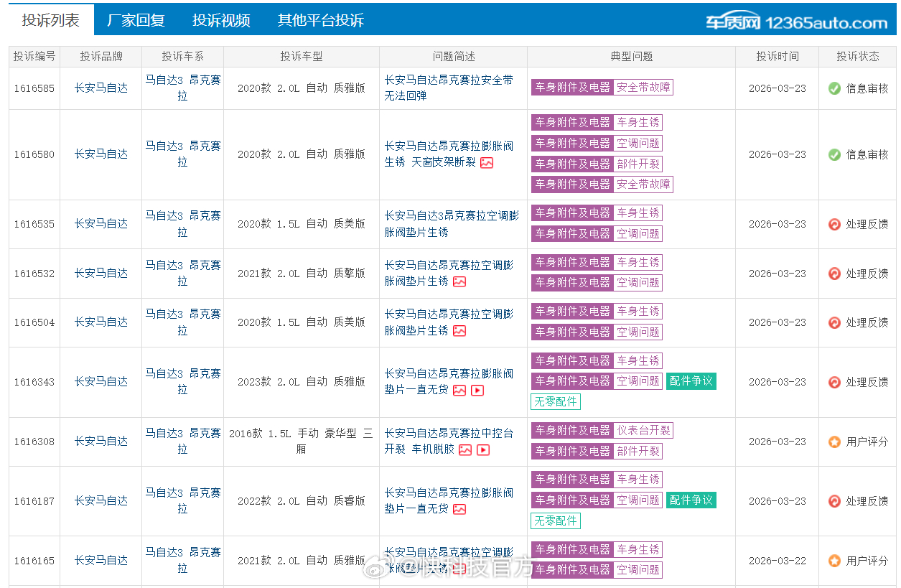The image size is (901, 588).
Task: Open complaint 长安马自达昂克赛拉安全带无法回弹
Action: [x=449, y=88]
